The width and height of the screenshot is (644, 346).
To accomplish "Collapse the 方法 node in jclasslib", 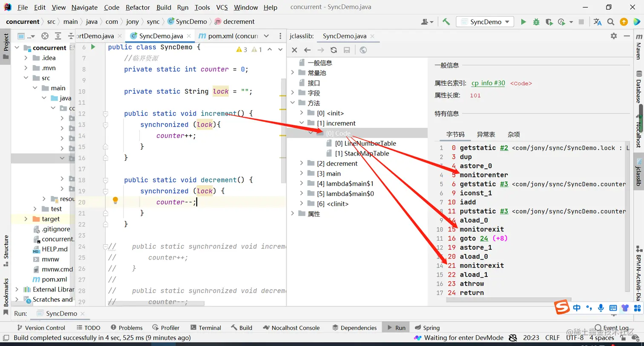I will point(293,103).
